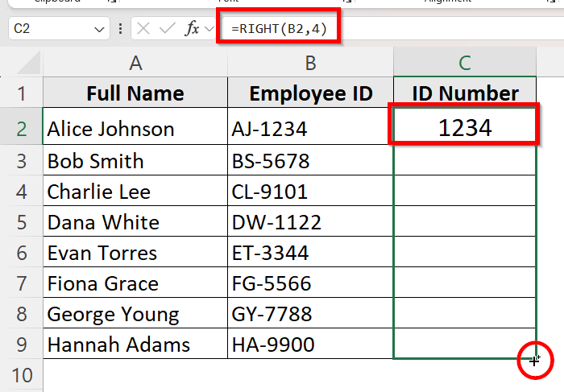
Task: Select row 10 header
Action: (22, 375)
